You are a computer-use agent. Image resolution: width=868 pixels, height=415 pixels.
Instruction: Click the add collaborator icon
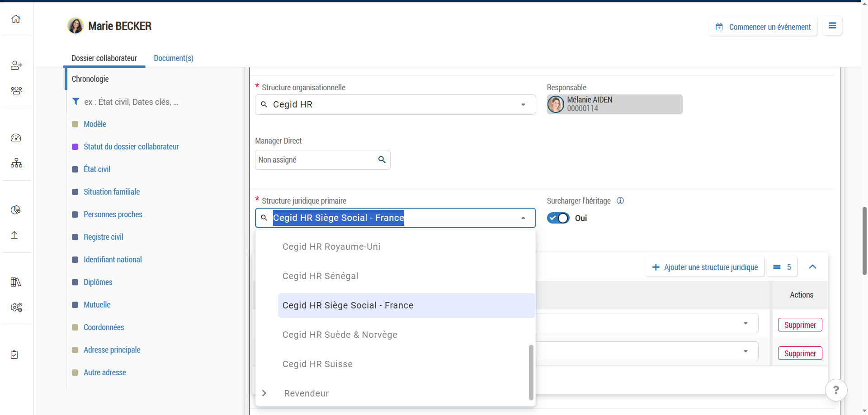(16, 65)
